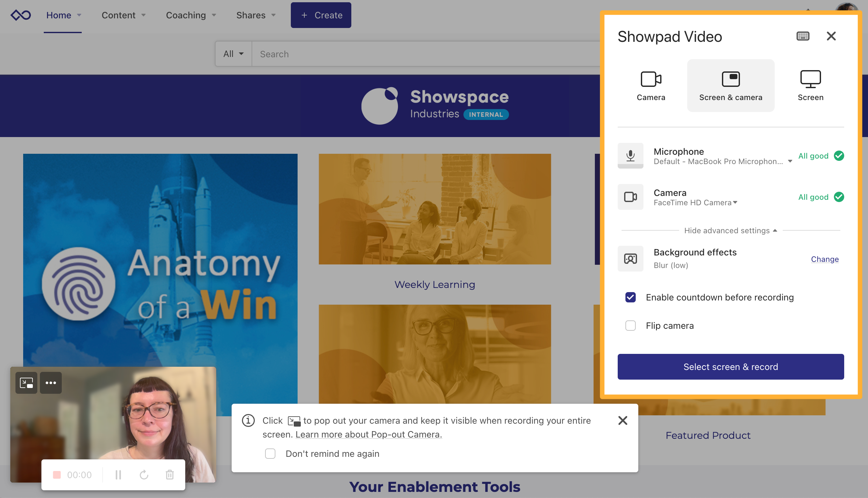Click the Showpad logo
The image size is (868, 498).
click(x=21, y=15)
